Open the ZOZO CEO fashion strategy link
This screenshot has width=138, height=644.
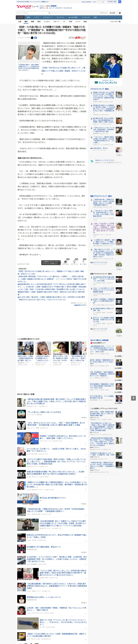[x=33, y=2]
